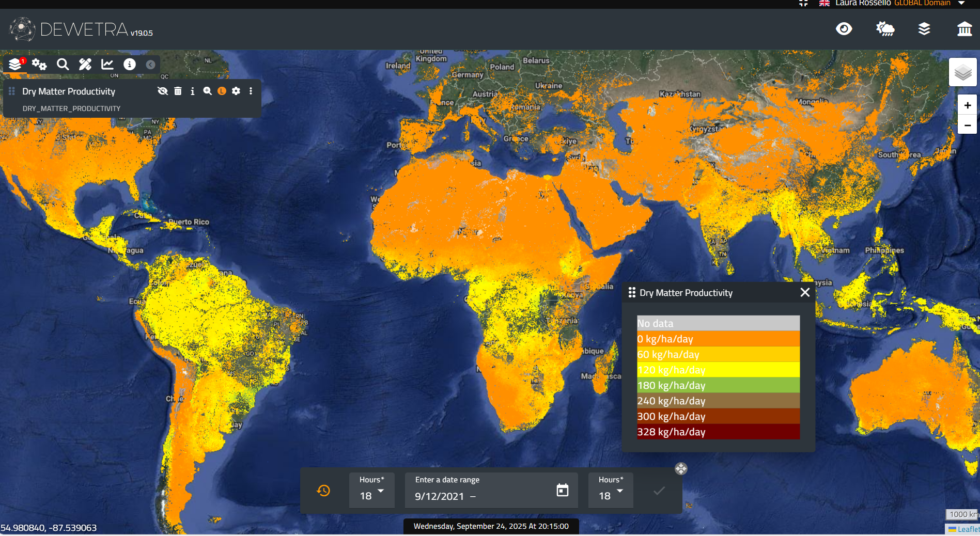The width and height of the screenshot is (980, 536).
Task: Zoom to Dry Matter Productivity layer extent
Action: pyautogui.click(x=207, y=91)
